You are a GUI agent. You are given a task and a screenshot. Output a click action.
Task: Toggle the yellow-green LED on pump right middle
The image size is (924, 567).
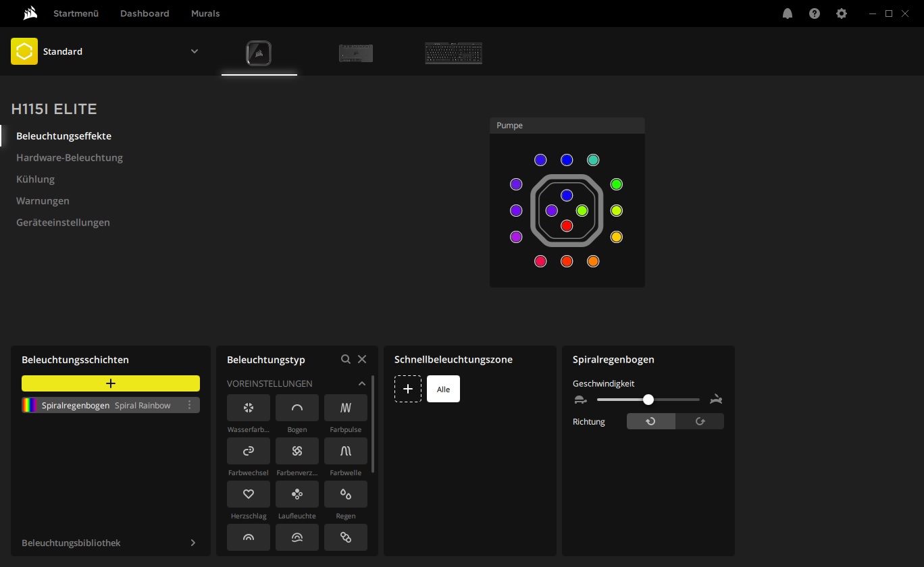(616, 211)
